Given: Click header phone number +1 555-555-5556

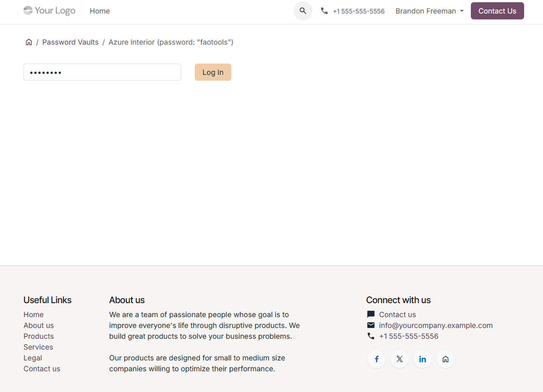Looking at the screenshot, I should pyautogui.click(x=359, y=11).
